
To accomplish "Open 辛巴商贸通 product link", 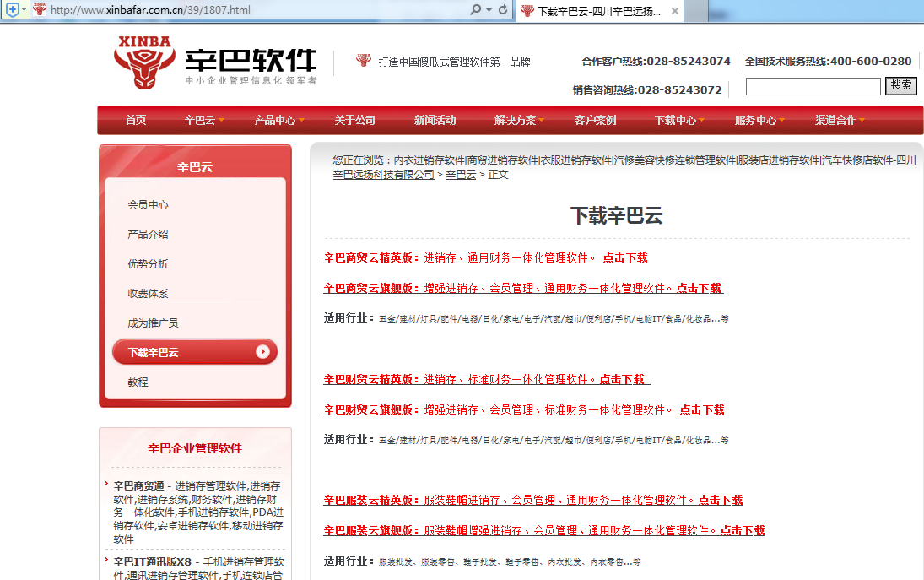I will [138, 486].
